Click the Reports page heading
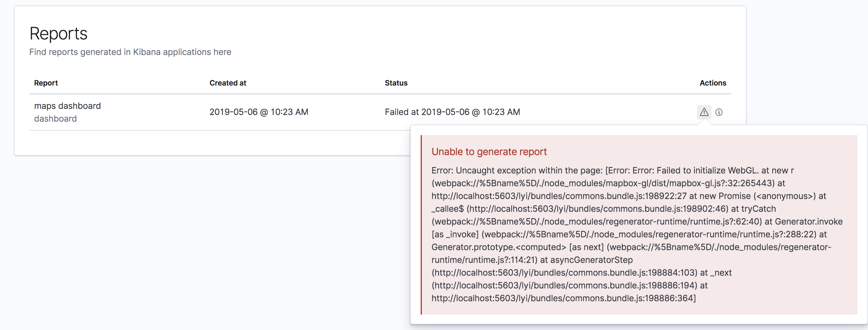 (58, 33)
